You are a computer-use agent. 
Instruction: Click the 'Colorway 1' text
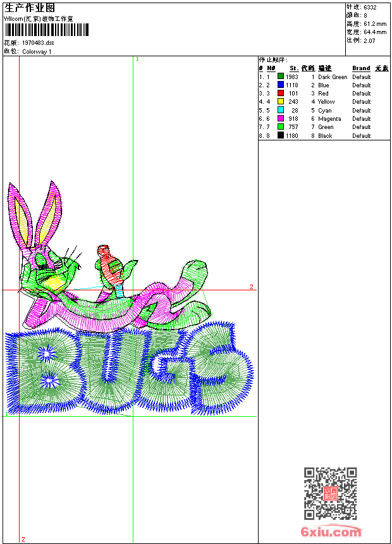point(37,52)
